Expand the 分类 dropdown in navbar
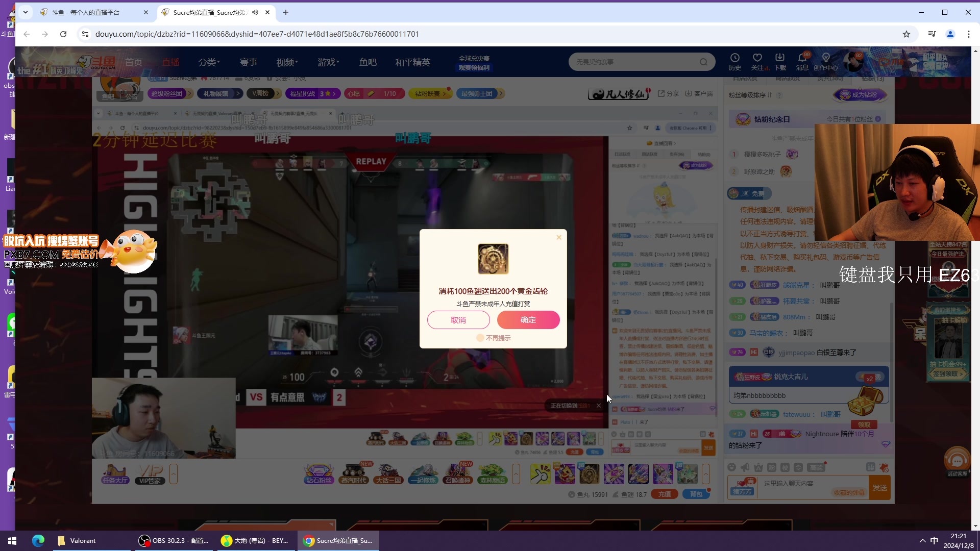This screenshot has height=551, width=980. click(x=209, y=62)
